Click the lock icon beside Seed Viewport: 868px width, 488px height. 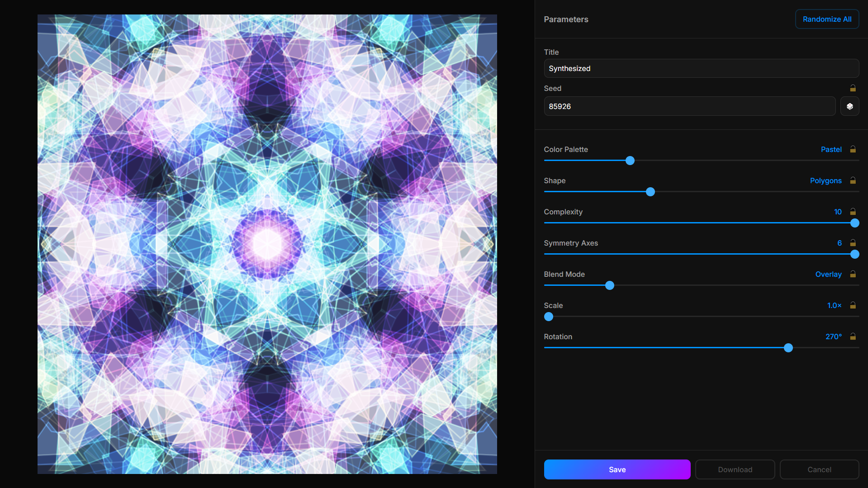point(853,88)
